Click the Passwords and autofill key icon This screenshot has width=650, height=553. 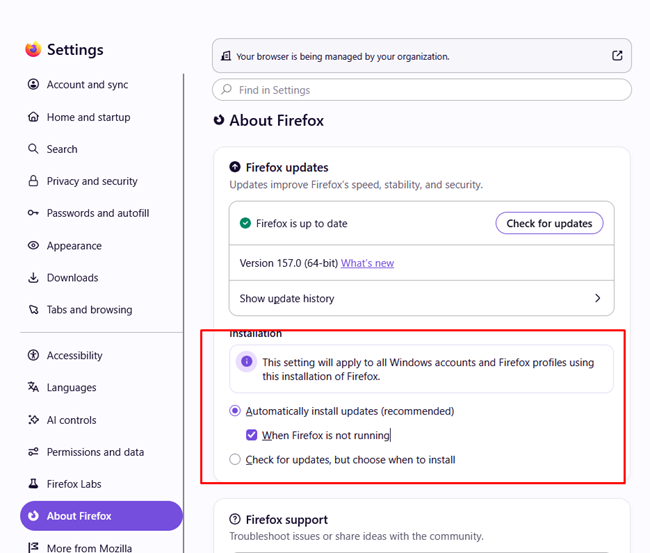[33, 213]
